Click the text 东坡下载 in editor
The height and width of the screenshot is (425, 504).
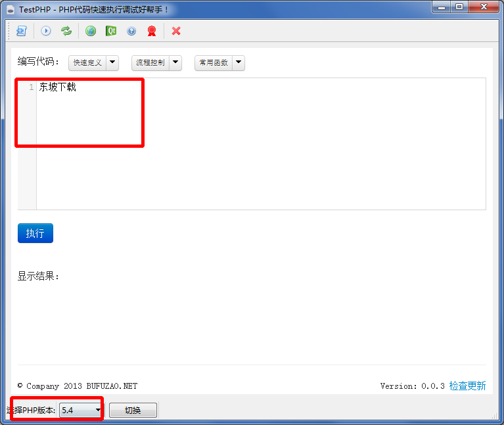(x=58, y=87)
